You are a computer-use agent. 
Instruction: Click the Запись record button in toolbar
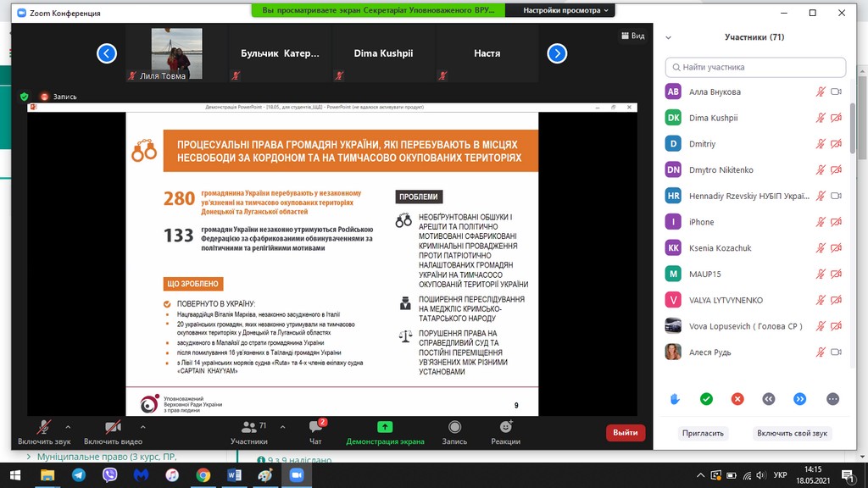tap(454, 431)
